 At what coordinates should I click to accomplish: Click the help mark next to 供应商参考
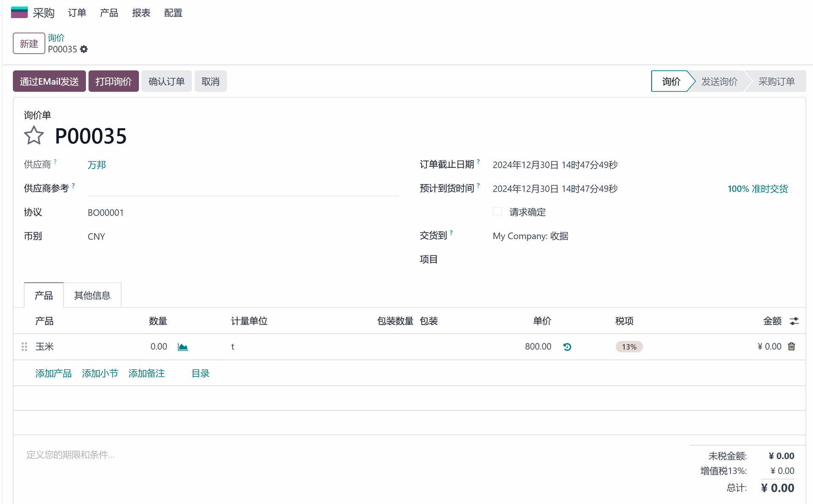point(73,186)
